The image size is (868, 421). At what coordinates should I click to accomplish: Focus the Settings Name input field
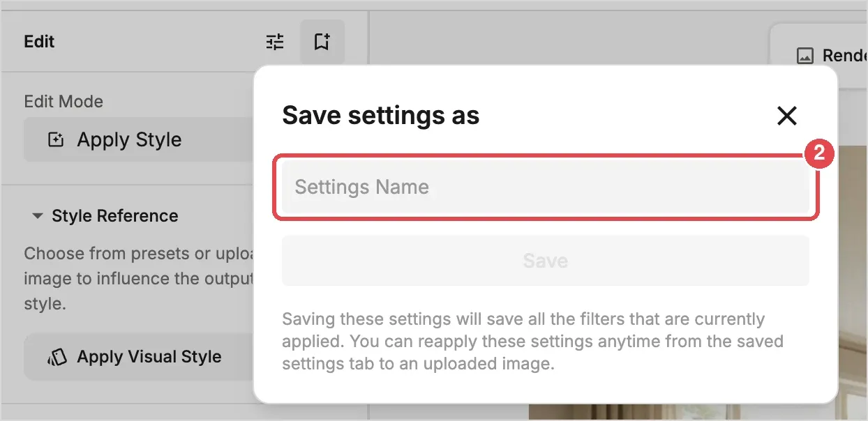(545, 187)
